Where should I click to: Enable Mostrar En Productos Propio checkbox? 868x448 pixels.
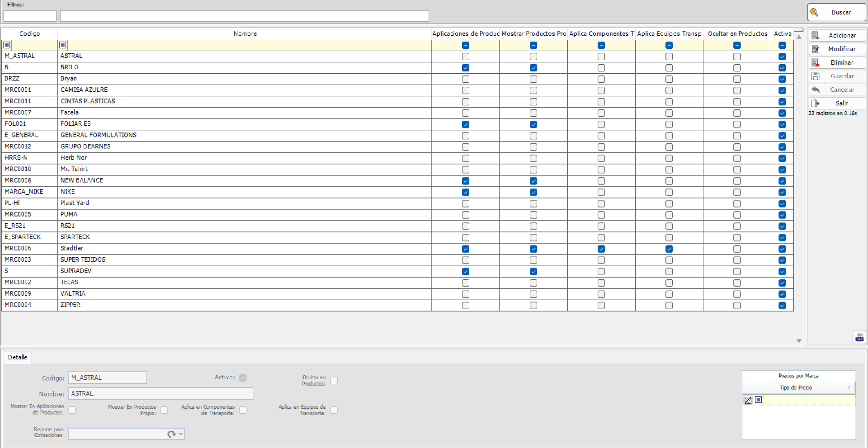click(x=165, y=410)
